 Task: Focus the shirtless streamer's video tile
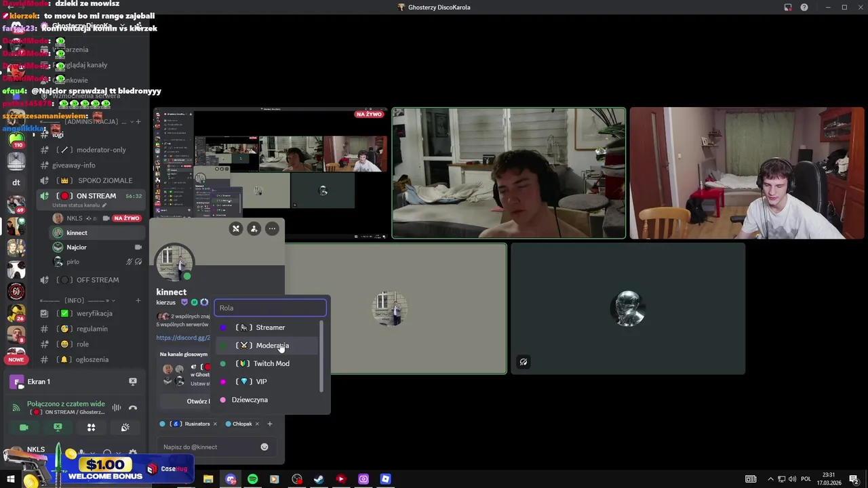(x=509, y=174)
